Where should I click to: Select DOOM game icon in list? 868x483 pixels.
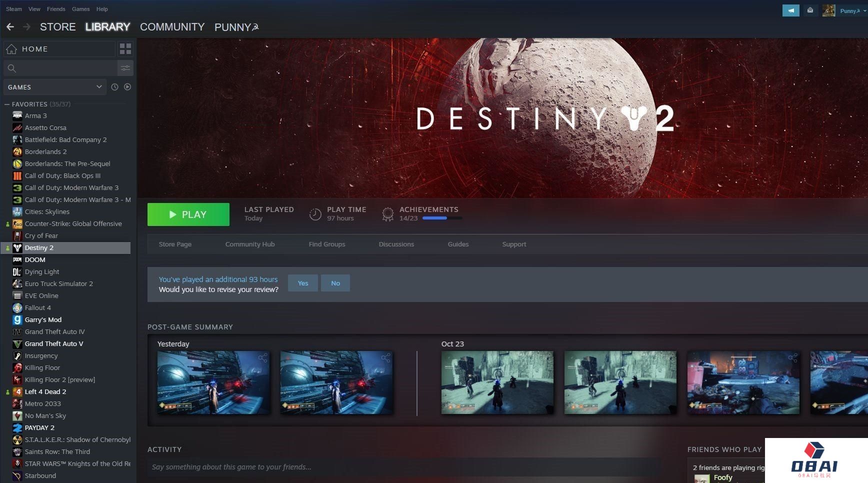click(x=17, y=259)
